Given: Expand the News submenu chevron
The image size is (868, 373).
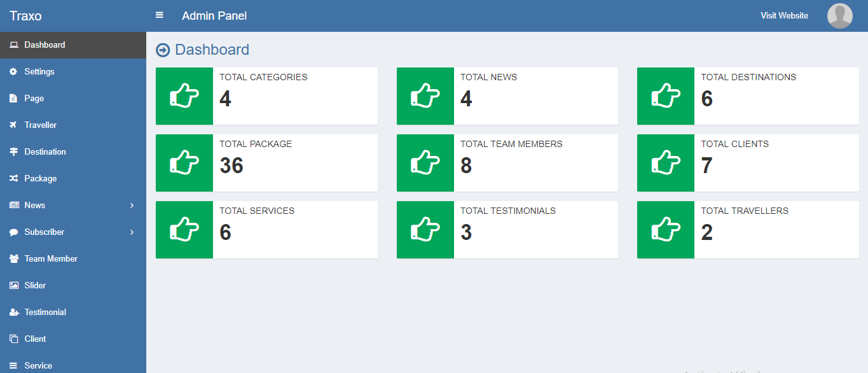Looking at the screenshot, I should coord(132,206).
